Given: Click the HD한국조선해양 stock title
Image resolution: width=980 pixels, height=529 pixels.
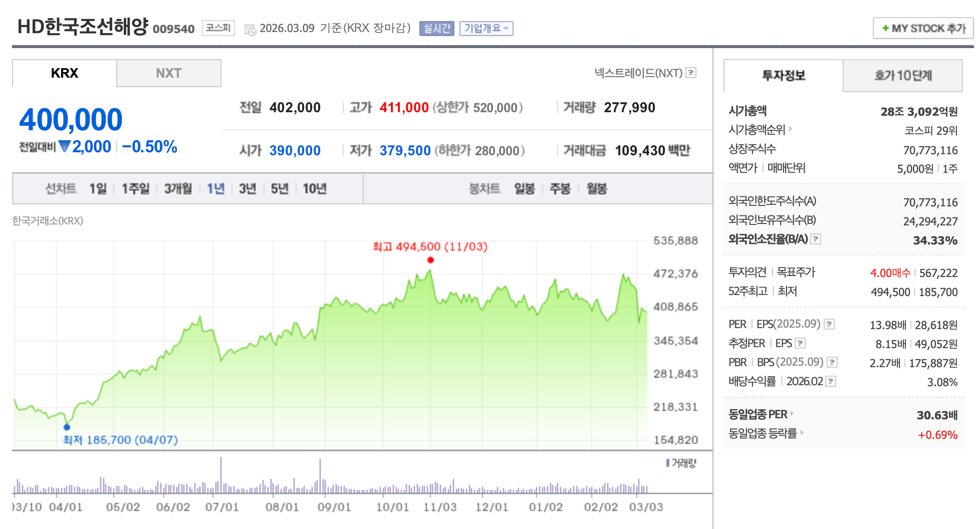Looking at the screenshot, I should coord(83,27).
